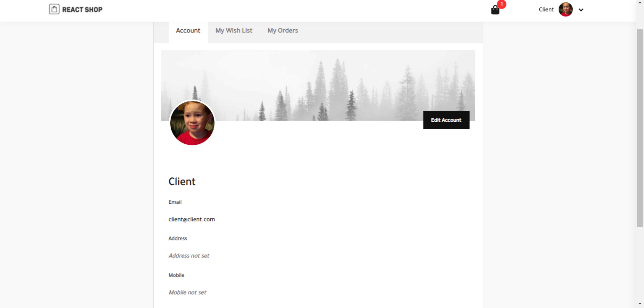644x308 pixels.
Task: Toggle mobile notification preferences
Action: tap(176, 275)
